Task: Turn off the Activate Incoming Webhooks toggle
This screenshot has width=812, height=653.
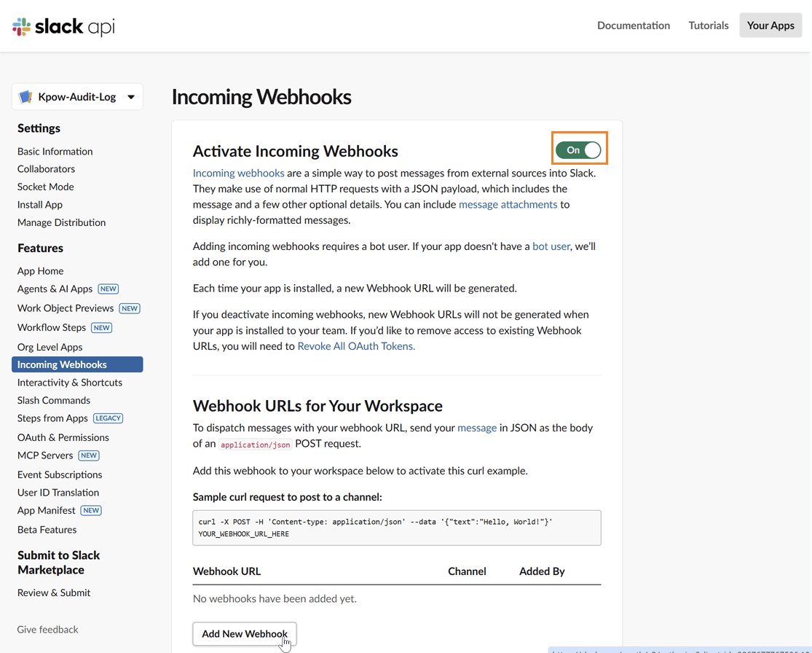Action: pos(578,150)
